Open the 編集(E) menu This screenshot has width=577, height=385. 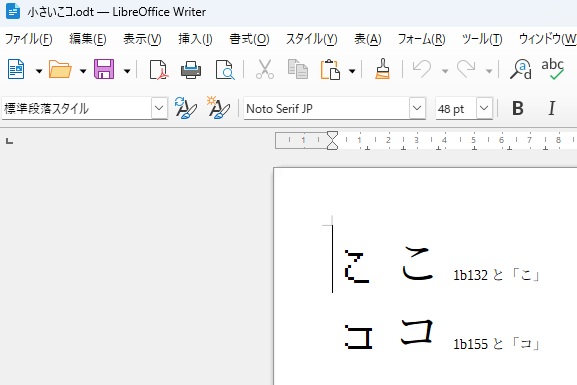click(88, 39)
